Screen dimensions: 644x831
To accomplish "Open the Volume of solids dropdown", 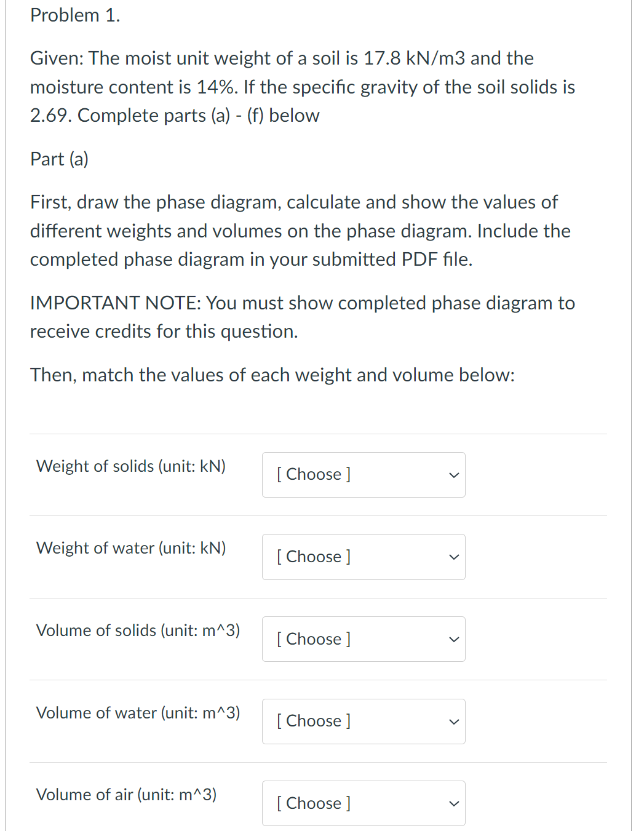I will tap(363, 639).
